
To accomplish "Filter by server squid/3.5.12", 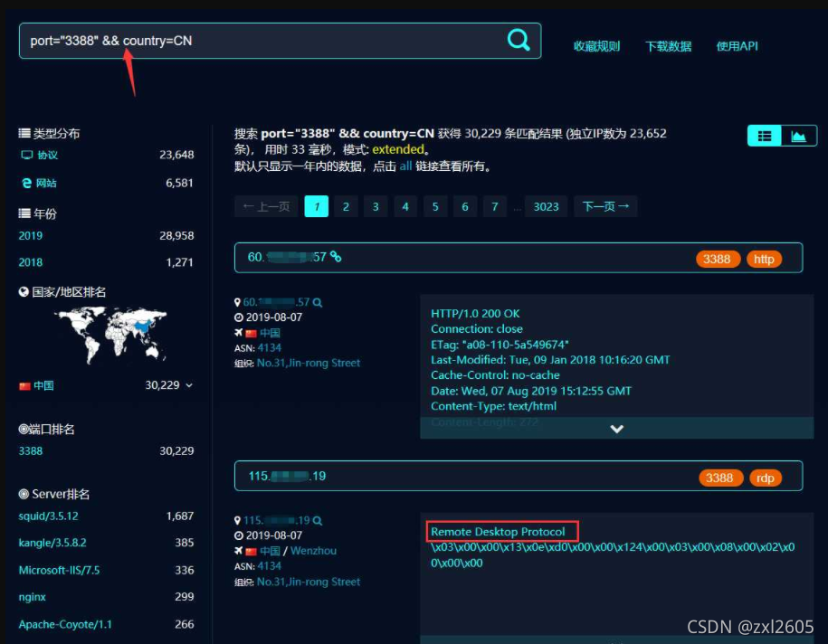I will [x=49, y=516].
